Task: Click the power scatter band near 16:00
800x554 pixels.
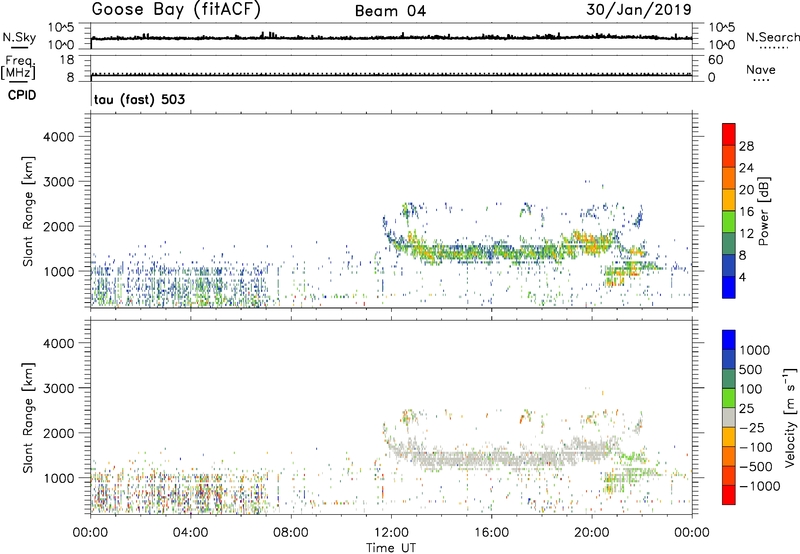Action: coord(491,251)
